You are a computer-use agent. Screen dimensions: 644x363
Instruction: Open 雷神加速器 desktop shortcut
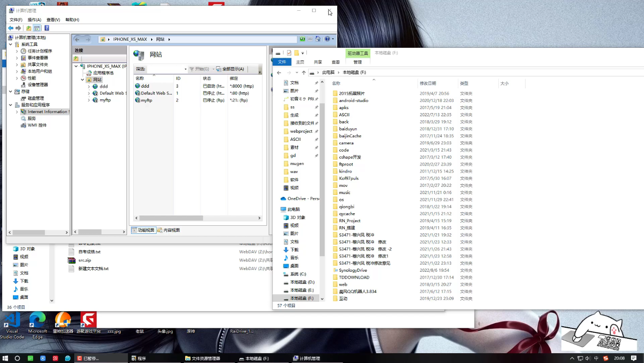tap(63, 323)
